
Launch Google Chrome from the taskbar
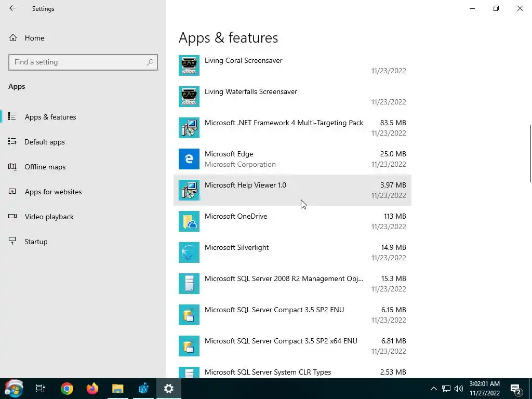pos(67,389)
